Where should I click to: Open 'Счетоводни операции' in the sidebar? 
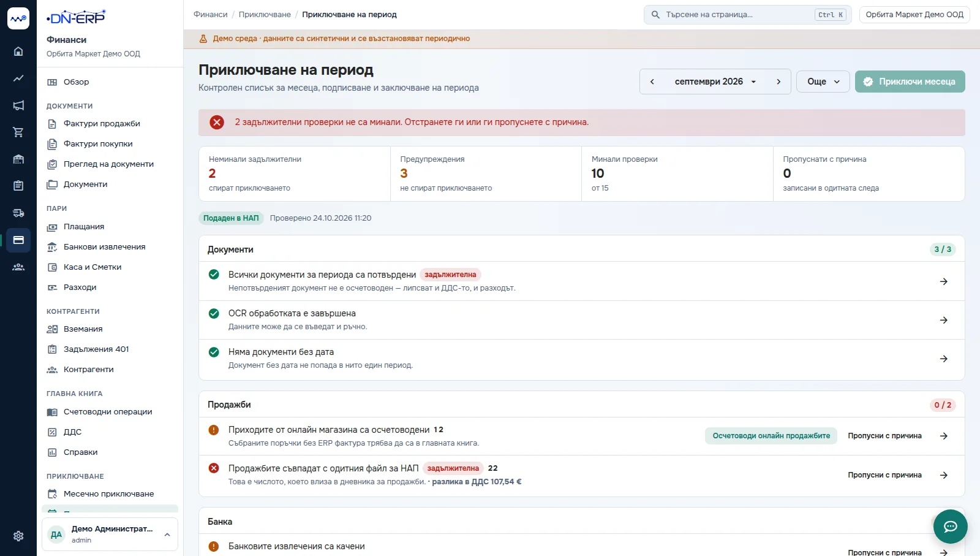(110, 411)
